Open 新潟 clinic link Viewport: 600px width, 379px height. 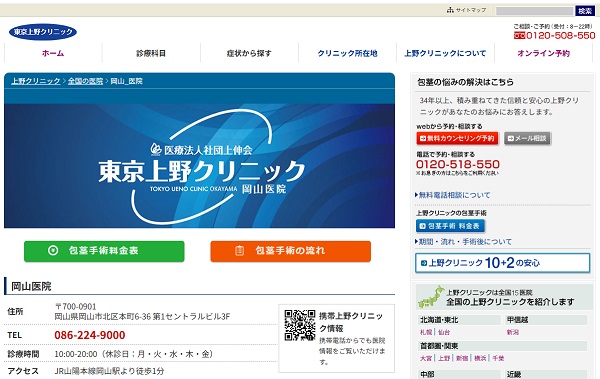513,332
